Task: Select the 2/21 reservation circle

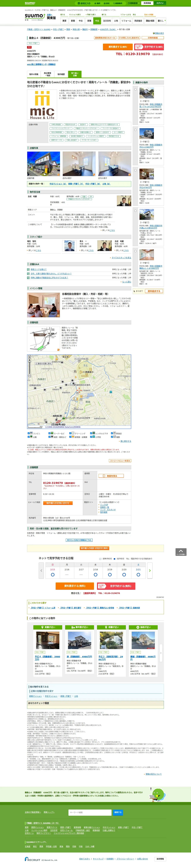Action: coord(138,575)
